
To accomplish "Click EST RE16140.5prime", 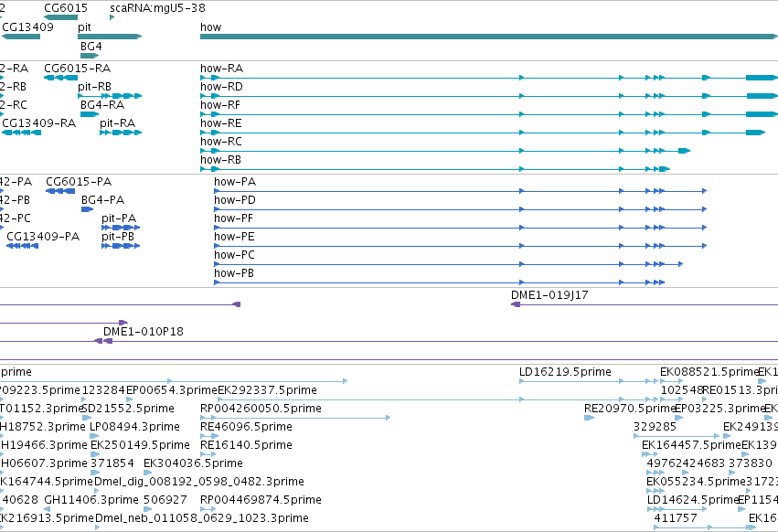I will pyautogui.click(x=208, y=454).
